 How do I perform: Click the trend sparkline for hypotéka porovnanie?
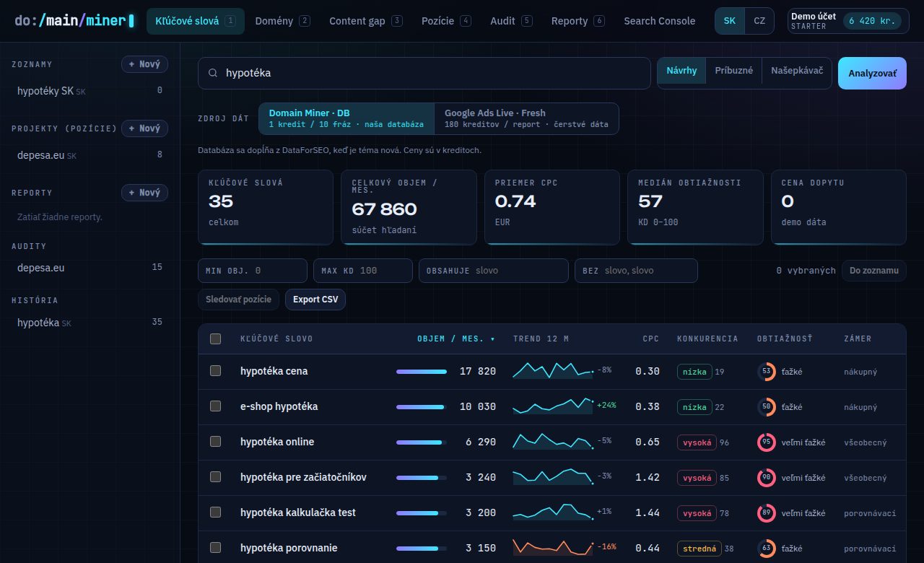[553, 547]
